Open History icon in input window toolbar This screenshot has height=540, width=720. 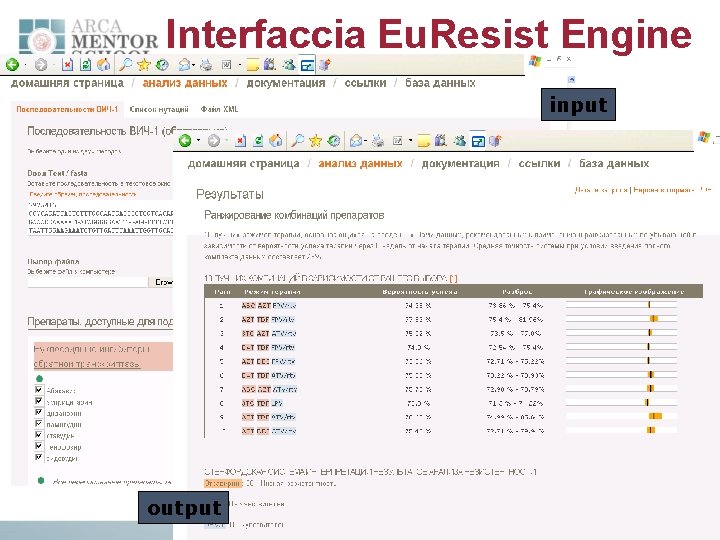[162, 65]
